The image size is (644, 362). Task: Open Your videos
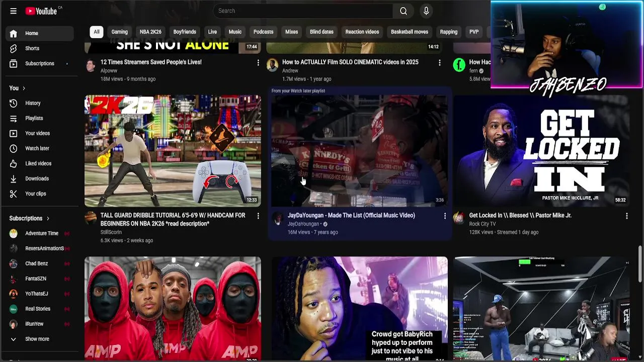pos(40,133)
